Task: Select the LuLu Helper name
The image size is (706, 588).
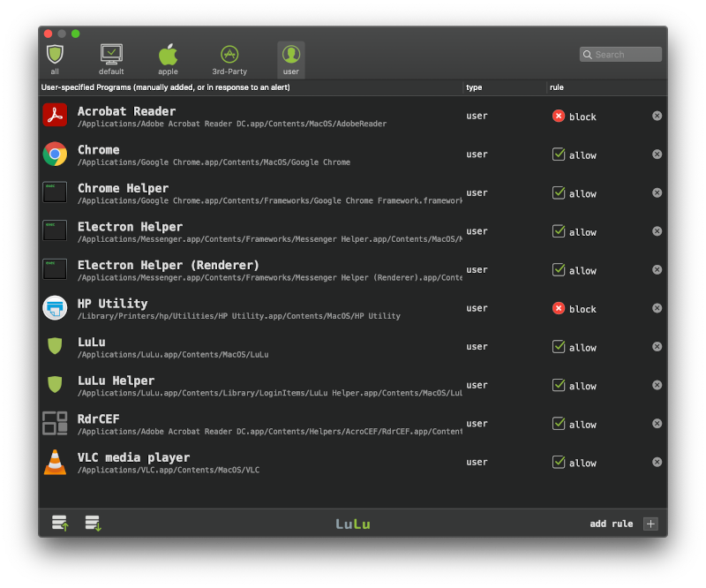Action: click(116, 381)
